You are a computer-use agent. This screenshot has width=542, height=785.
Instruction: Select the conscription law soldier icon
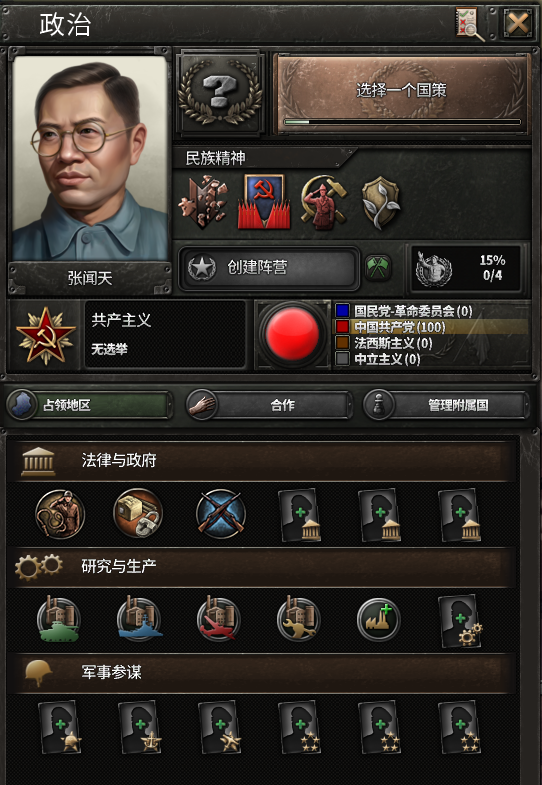[60, 514]
